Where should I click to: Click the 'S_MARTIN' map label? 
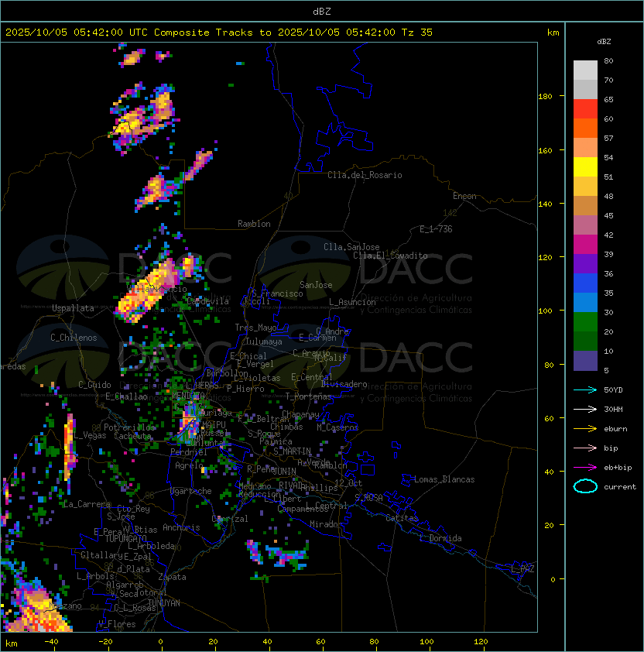[293, 451]
